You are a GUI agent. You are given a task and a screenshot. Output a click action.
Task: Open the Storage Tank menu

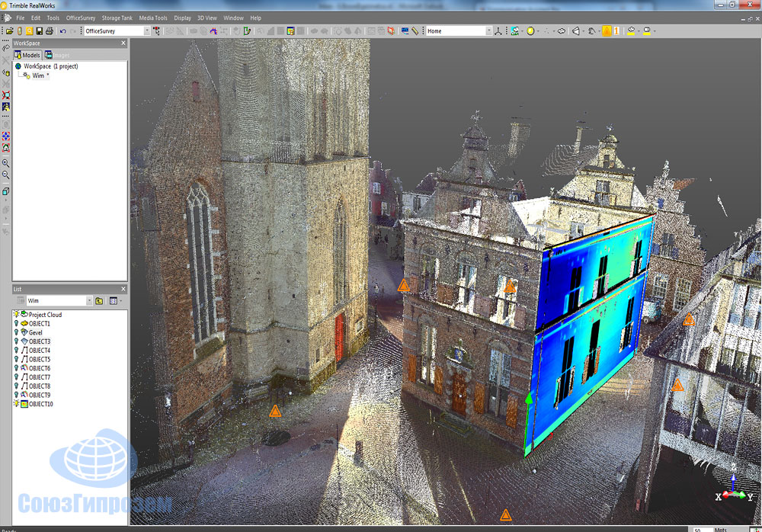pos(117,18)
